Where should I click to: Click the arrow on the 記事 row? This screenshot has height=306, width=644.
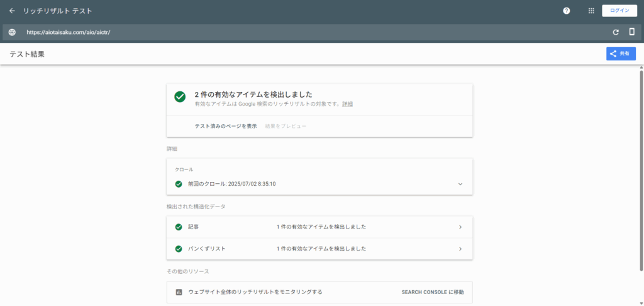click(x=460, y=227)
